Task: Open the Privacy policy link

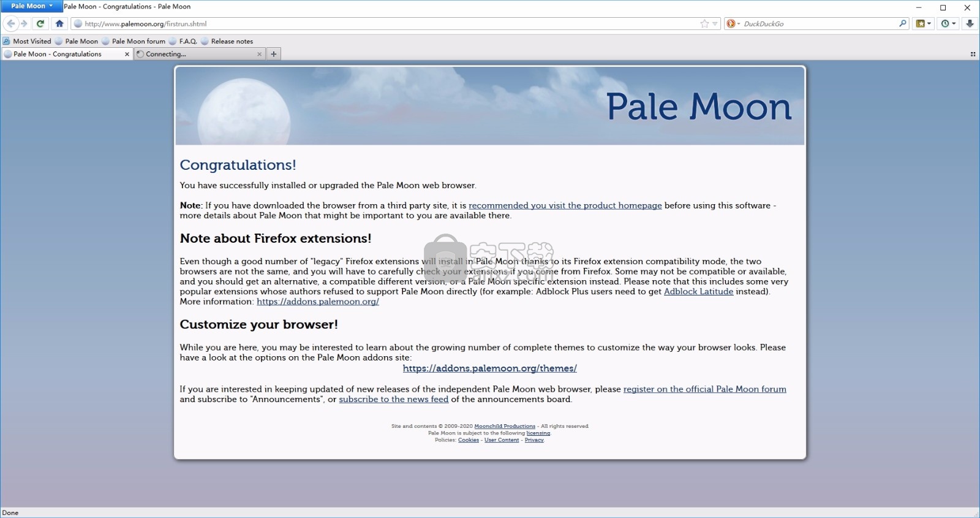Action: tap(534, 440)
